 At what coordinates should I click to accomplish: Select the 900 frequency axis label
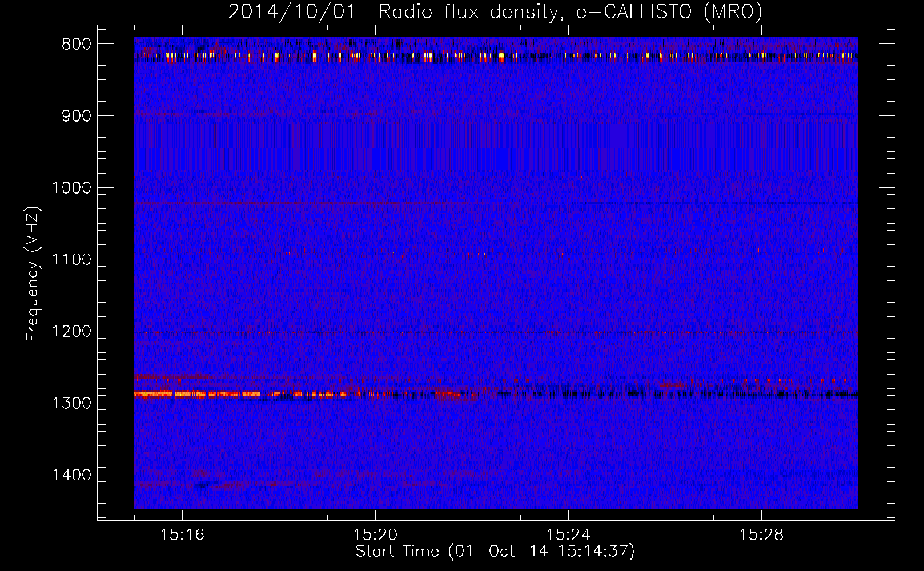(77, 116)
